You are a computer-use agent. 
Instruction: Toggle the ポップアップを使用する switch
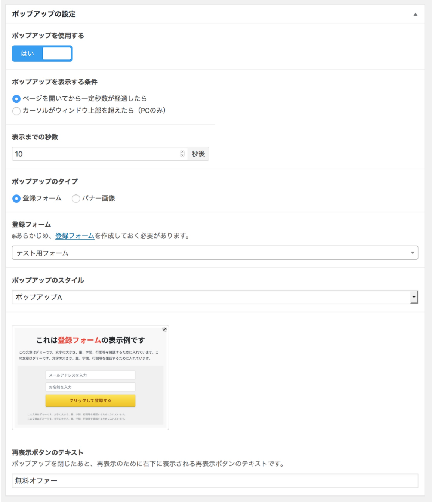pyautogui.click(x=42, y=53)
